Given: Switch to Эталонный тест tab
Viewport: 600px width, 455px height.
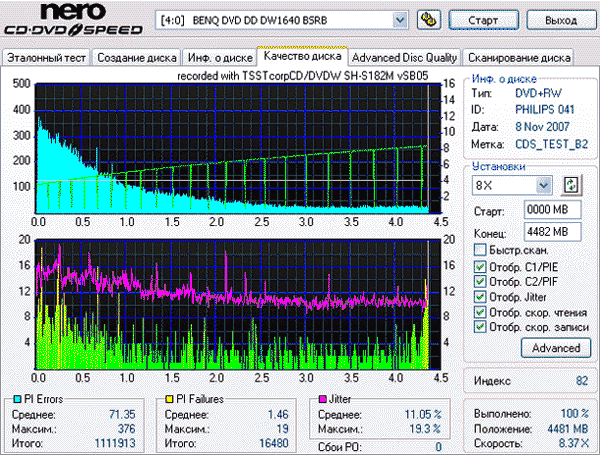Looking at the screenshot, I should (46, 58).
